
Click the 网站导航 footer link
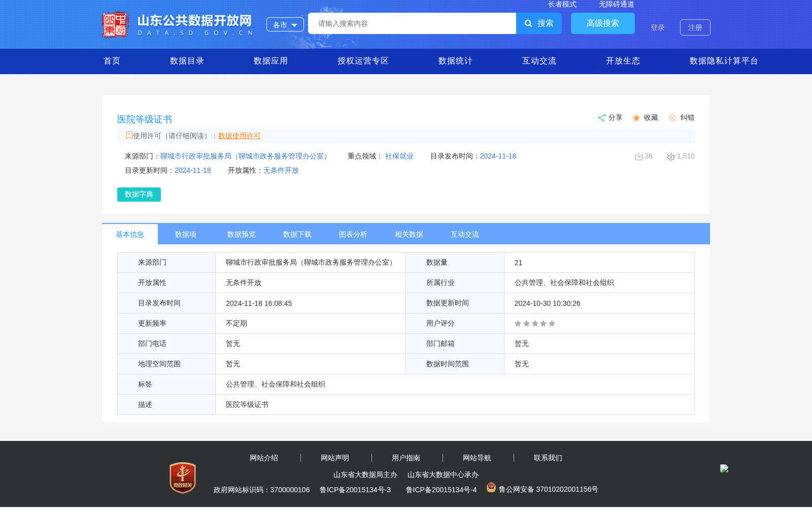[477, 458]
